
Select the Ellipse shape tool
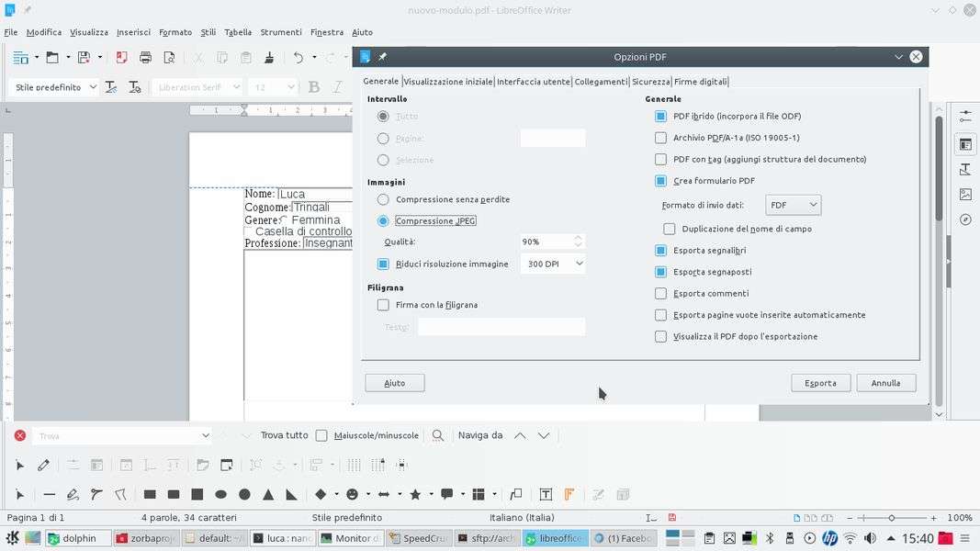[x=220, y=494]
